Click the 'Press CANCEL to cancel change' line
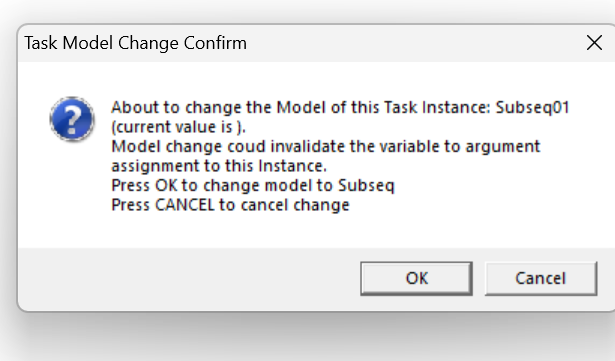The width and height of the screenshot is (615, 361). [230, 205]
